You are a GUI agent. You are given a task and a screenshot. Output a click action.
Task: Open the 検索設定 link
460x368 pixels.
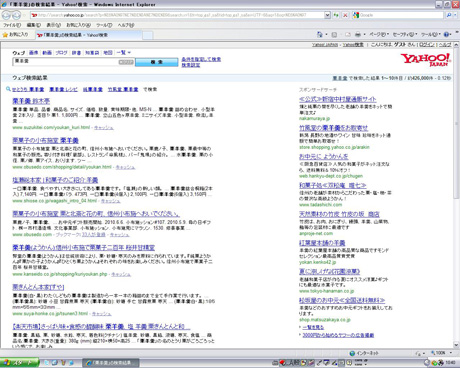point(191,65)
